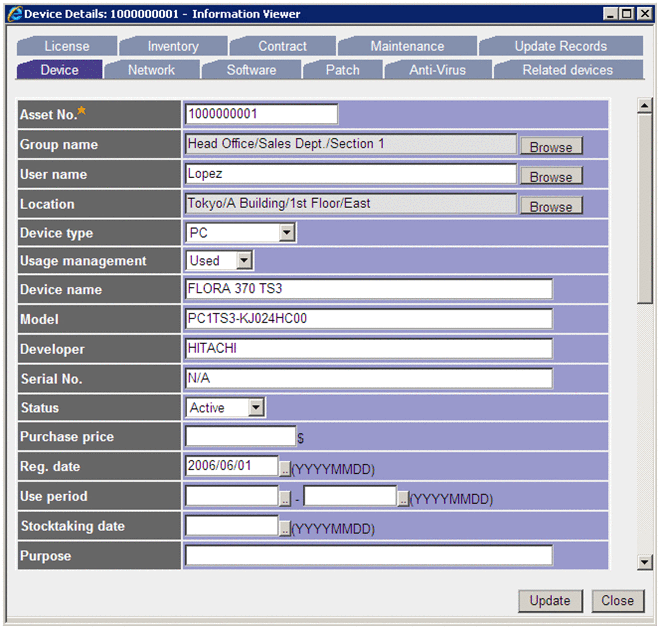Image resolution: width=660 pixels, height=629 pixels.
Task: Open the Use period start date picker
Action: [x=284, y=498]
